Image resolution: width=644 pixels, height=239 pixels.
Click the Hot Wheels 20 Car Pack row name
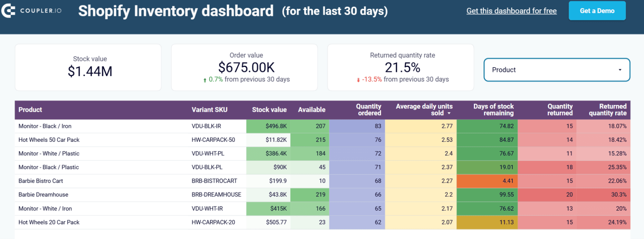(x=49, y=222)
